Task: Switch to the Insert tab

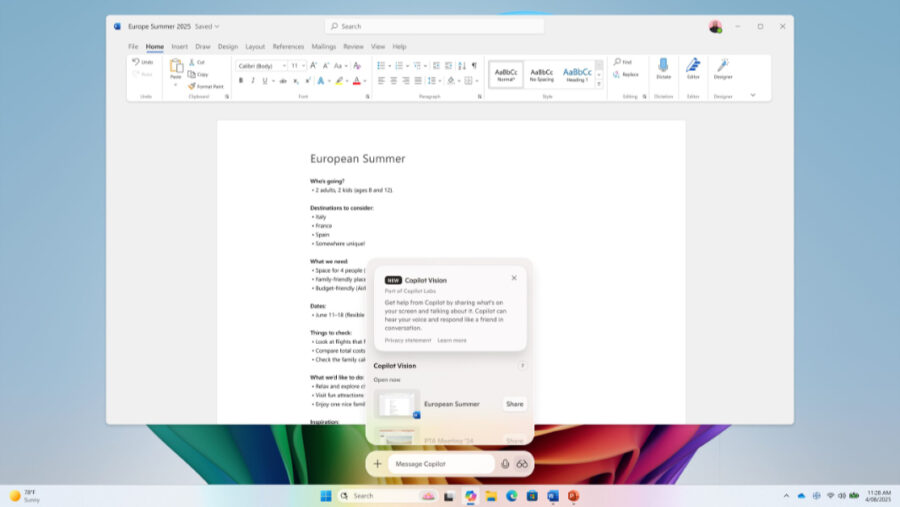Action: [x=180, y=47]
